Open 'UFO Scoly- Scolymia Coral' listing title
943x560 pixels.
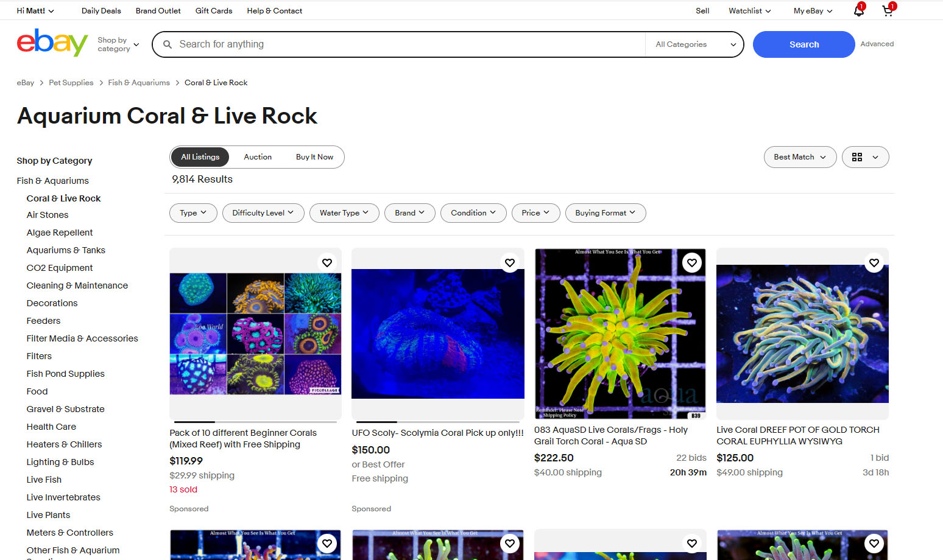pyautogui.click(x=438, y=433)
